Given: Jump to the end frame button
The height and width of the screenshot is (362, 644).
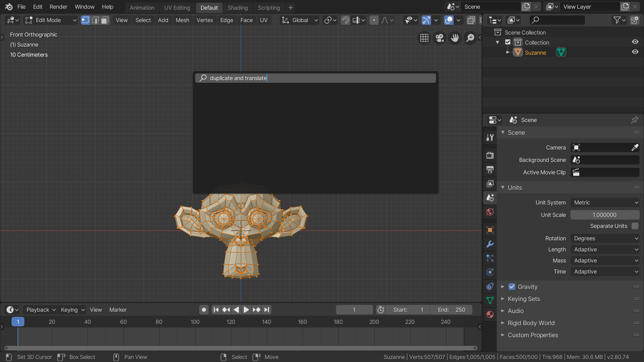Looking at the screenshot, I should tap(267, 310).
